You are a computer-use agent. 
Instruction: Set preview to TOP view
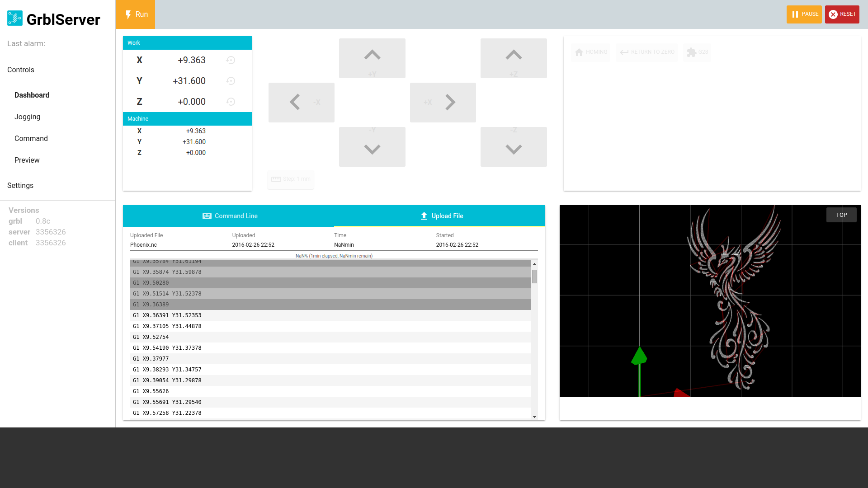pyautogui.click(x=841, y=215)
